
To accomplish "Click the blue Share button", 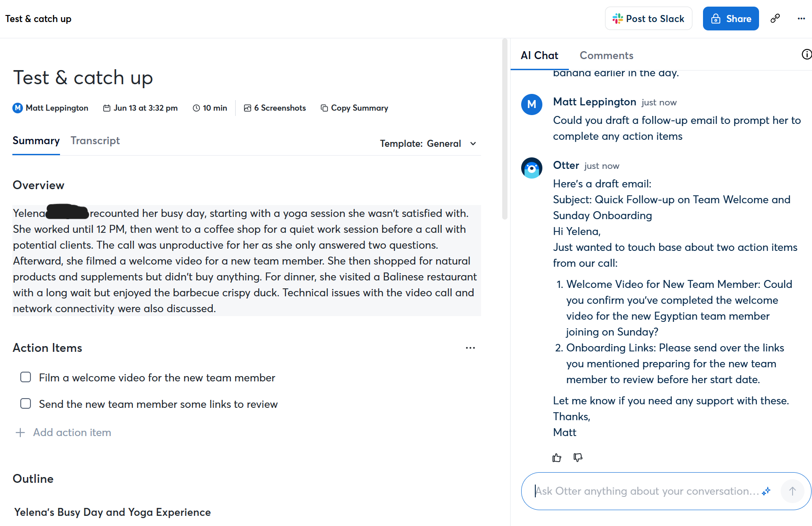I will 730,19.
